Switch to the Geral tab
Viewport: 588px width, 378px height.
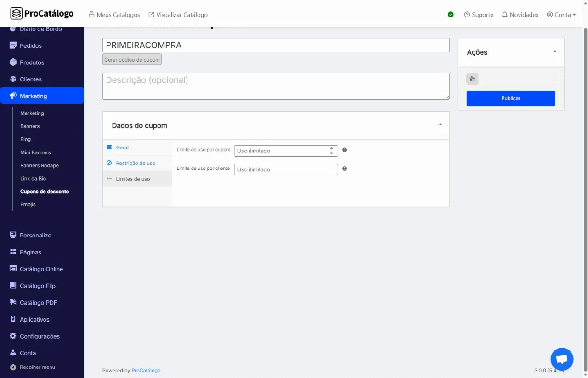tap(122, 147)
